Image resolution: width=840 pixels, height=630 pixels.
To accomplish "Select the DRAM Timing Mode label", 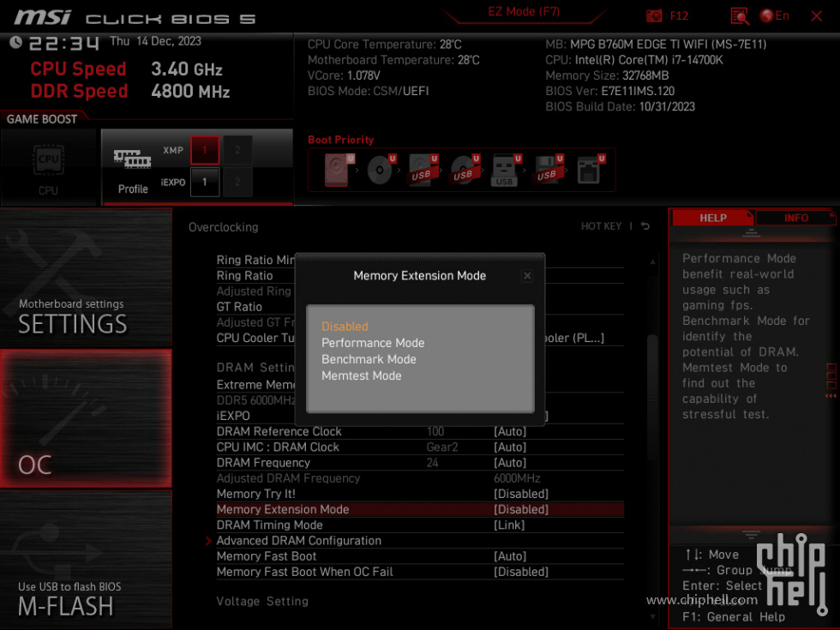I will click(269, 525).
